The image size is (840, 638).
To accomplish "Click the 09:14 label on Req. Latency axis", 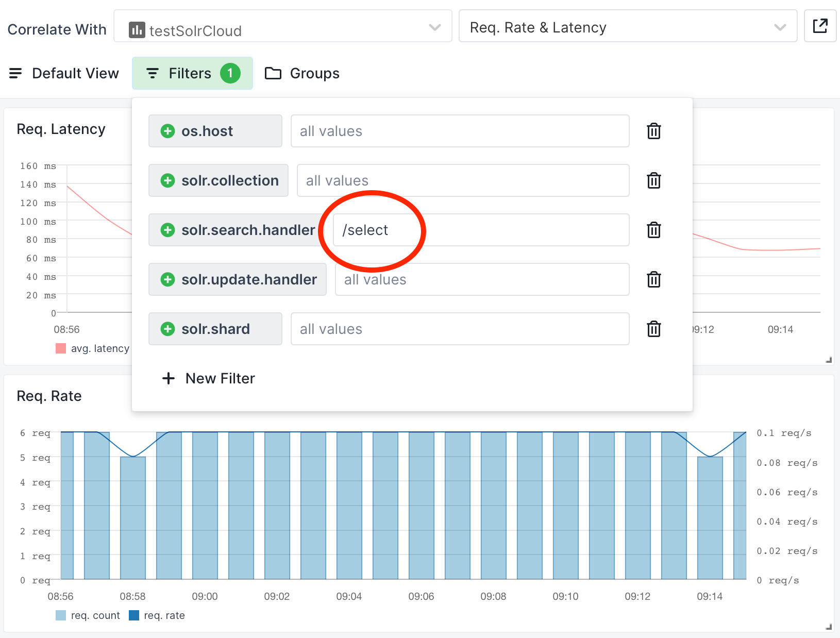I will click(780, 329).
